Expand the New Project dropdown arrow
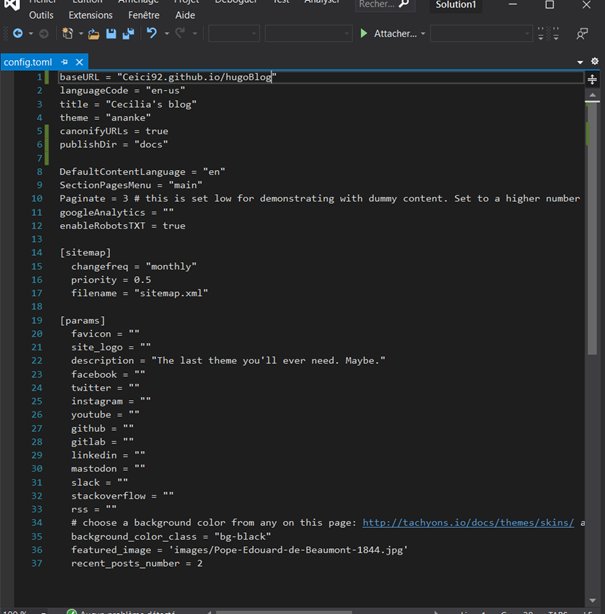This screenshot has width=605, height=614. tap(81, 34)
